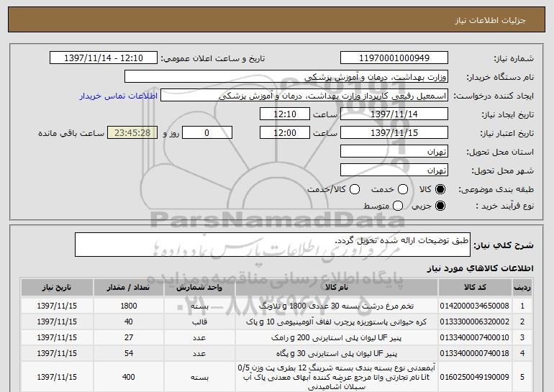Click the پگاه cheese product name in row 4
Viewport: 554px width, 392px height.
pos(337,353)
